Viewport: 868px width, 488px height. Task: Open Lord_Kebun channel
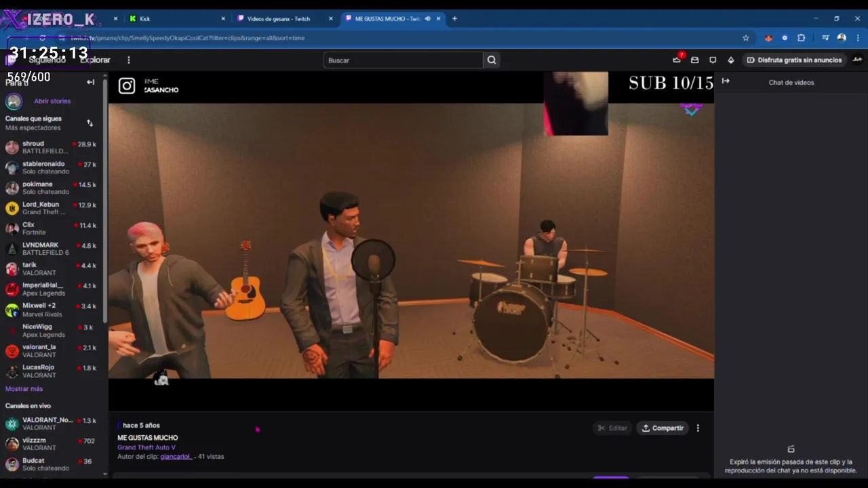(x=52, y=208)
